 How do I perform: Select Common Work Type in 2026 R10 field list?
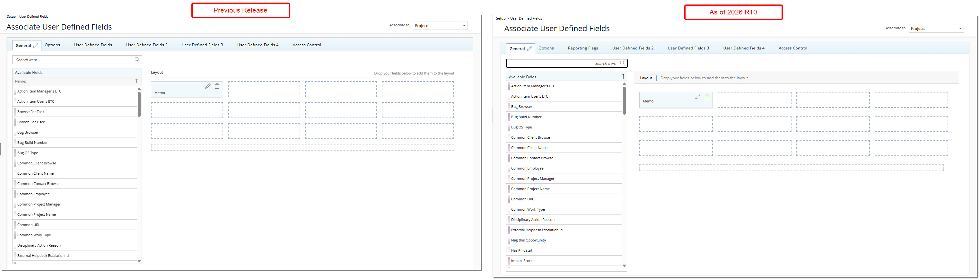[565, 209]
